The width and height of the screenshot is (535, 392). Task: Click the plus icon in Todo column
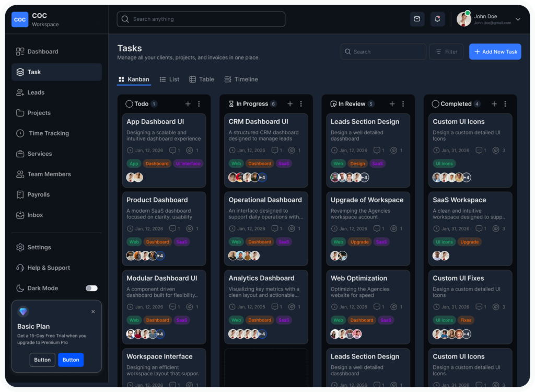point(188,104)
